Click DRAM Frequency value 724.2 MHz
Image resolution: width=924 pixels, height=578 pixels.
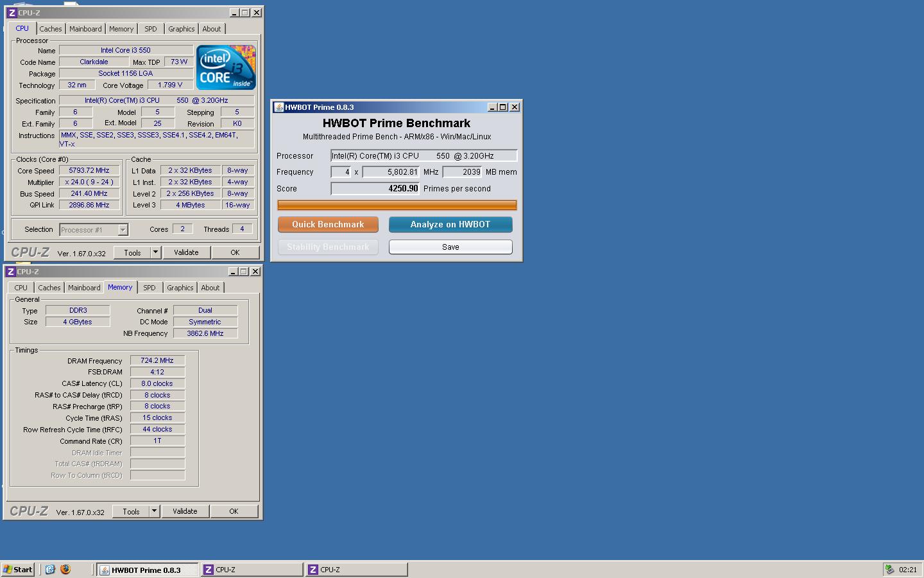[x=157, y=361]
